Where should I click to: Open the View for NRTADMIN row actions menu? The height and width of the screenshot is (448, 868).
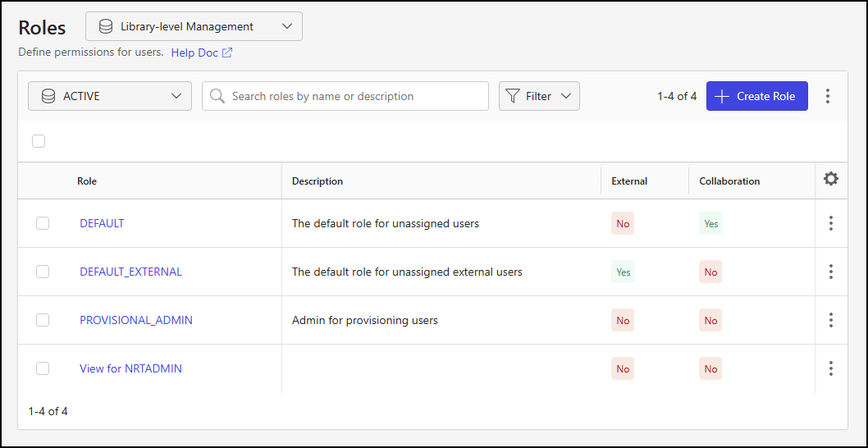click(x=831, y=368)
